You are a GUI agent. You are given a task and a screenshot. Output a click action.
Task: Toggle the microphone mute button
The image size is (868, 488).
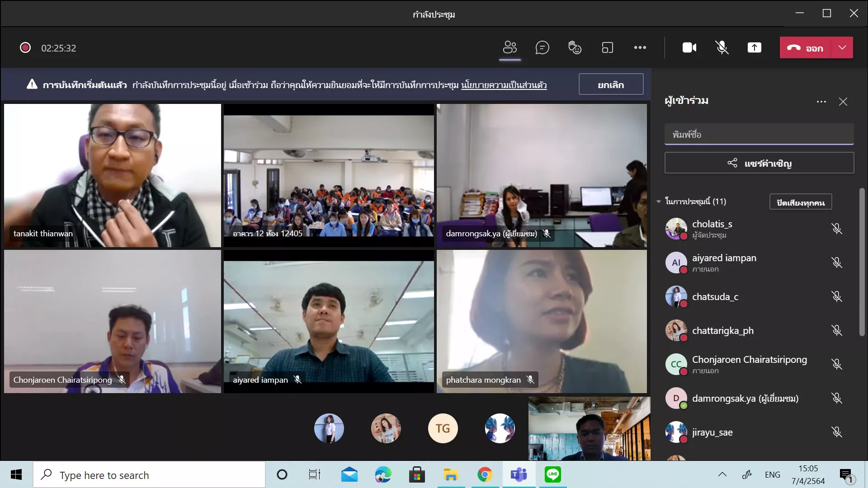(722, 47)
